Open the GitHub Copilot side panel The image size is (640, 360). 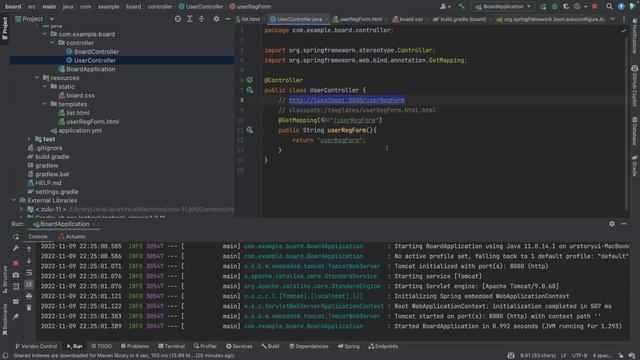[635, 85]
